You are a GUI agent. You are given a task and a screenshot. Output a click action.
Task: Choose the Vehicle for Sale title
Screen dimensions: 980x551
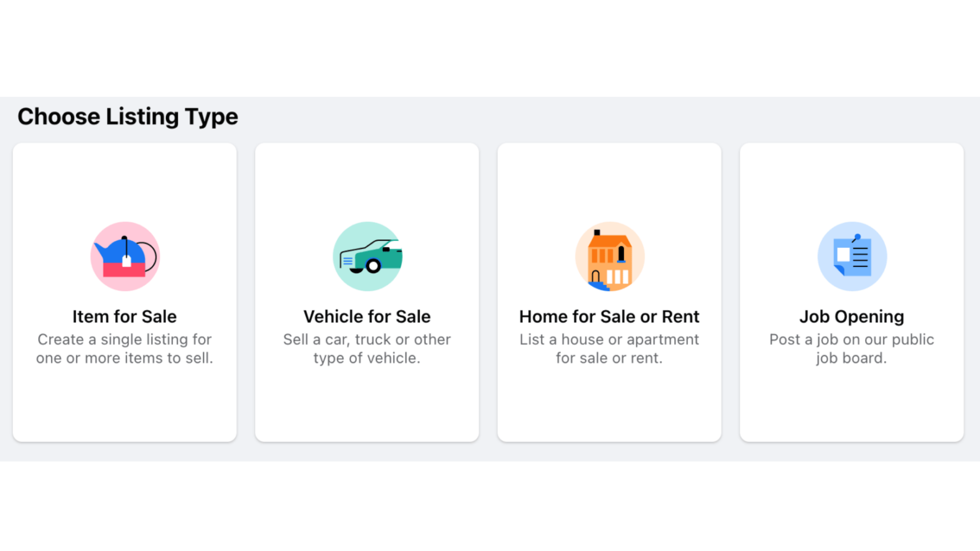click(367, 316)
